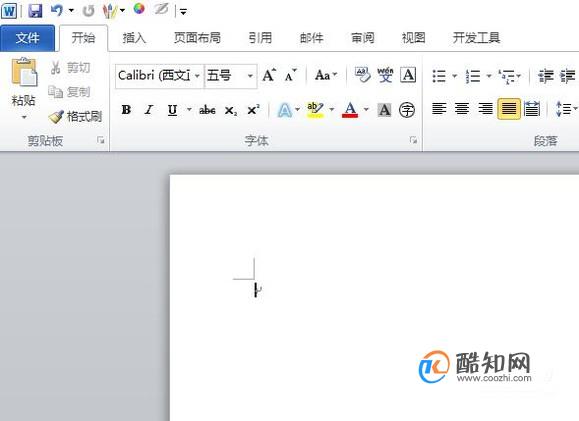Activate 格式刷 (Format Painter)
This screenshot has height=421, width=579.
click(75, 117)
